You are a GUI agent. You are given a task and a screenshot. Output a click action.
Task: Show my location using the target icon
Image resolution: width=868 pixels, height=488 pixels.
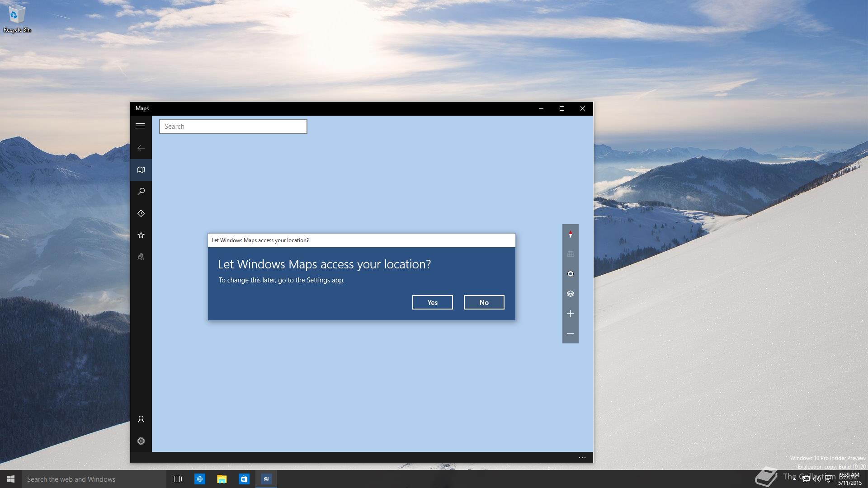[571, 274]
